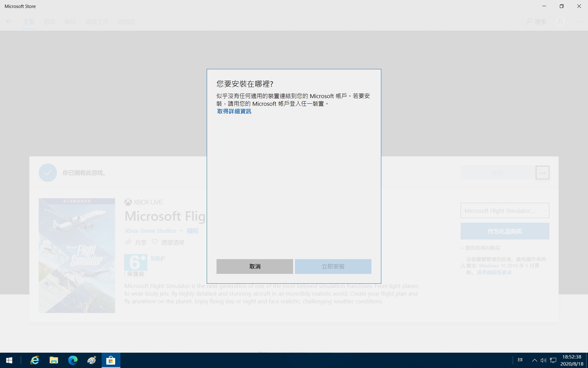Switch to the 促销品 tab

(126, 22)
